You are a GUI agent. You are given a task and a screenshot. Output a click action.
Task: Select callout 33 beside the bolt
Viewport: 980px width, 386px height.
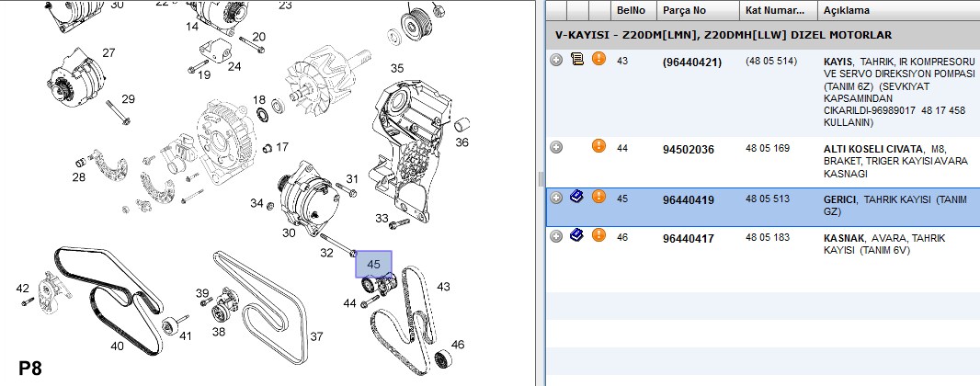pyautogui.click(x=382, y=218)
